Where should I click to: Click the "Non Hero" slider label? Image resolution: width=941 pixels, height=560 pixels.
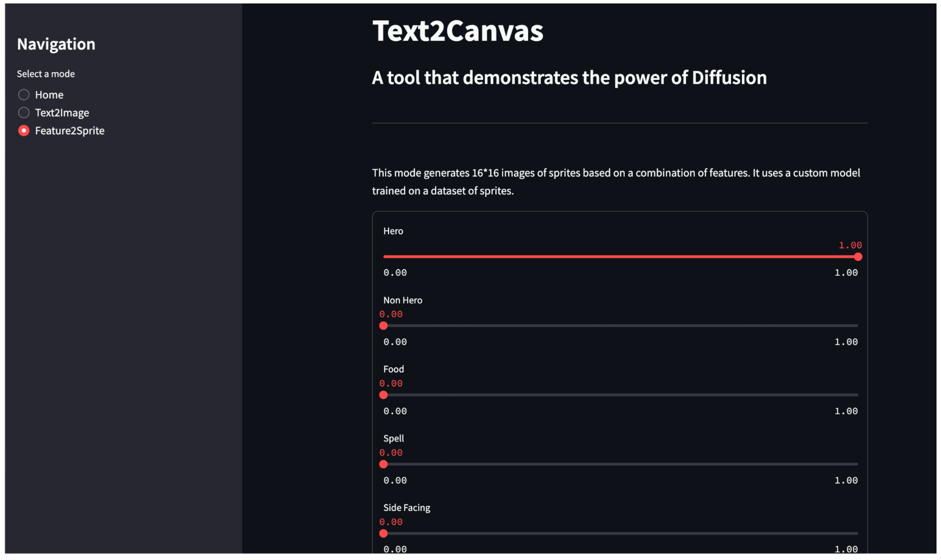(403, 301)
